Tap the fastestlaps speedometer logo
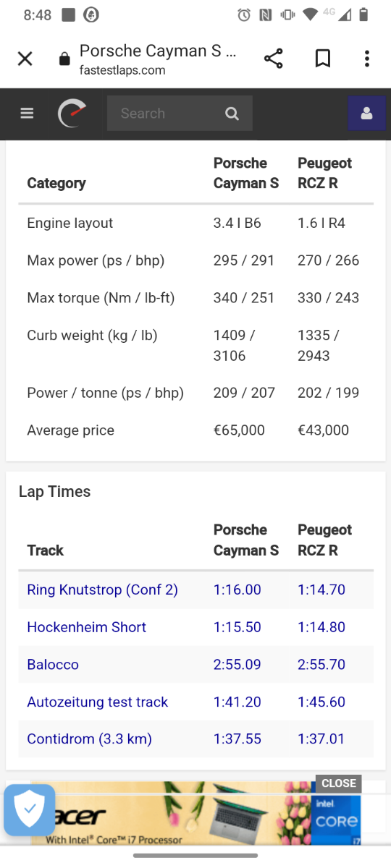Viewport: 391px width, 868px height. pyautogui.click(x=72, y=114)
